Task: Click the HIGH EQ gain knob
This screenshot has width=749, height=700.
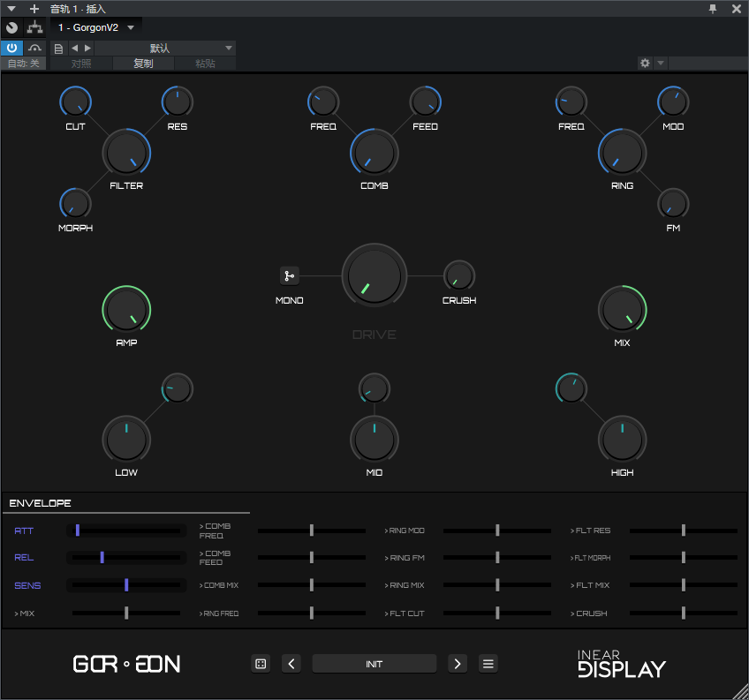Action: click(x=623, y=440)
